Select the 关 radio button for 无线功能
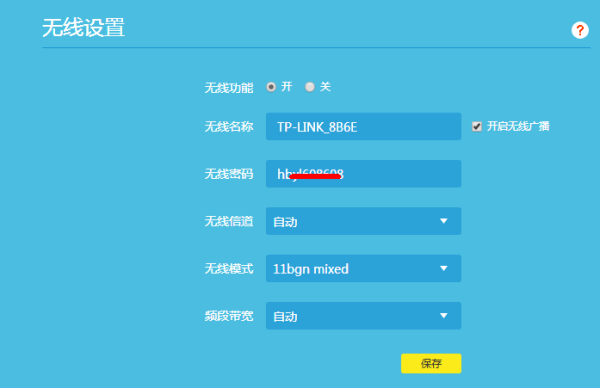Image resolution: width=600 pixels, height=388 pixels. pyautogui.click(x=310, y=87)
